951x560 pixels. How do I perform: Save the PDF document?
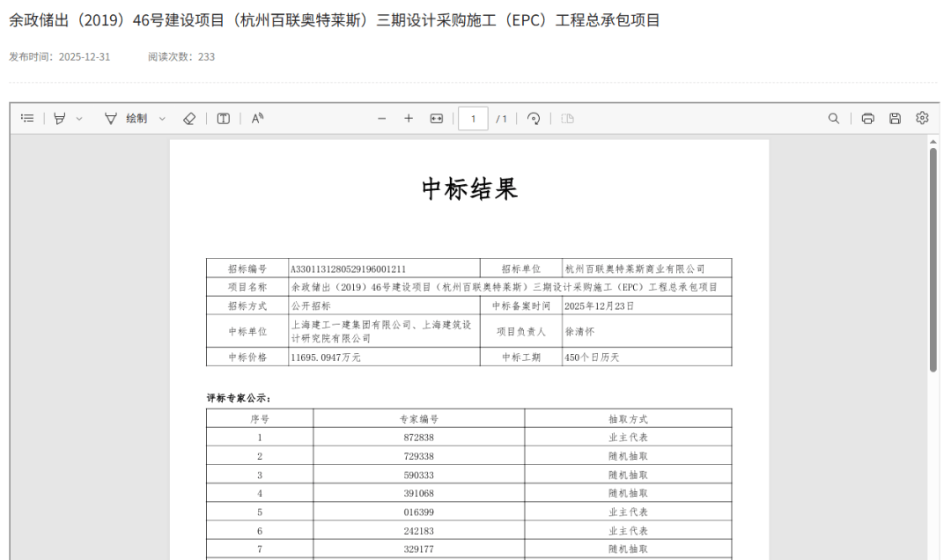point(895,119)
